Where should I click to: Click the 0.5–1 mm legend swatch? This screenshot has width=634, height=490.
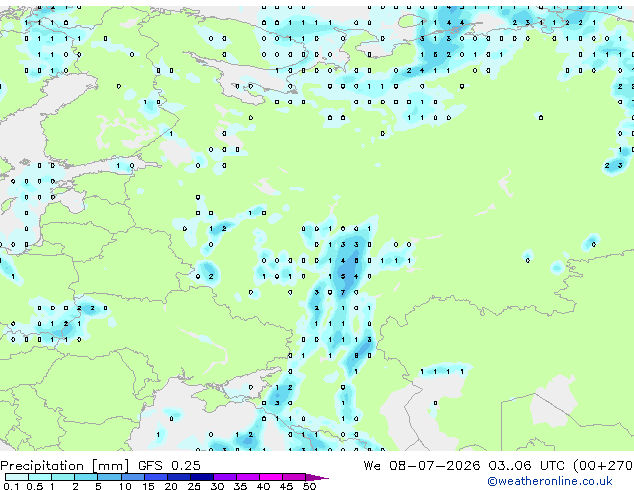[x=40, y=477]
